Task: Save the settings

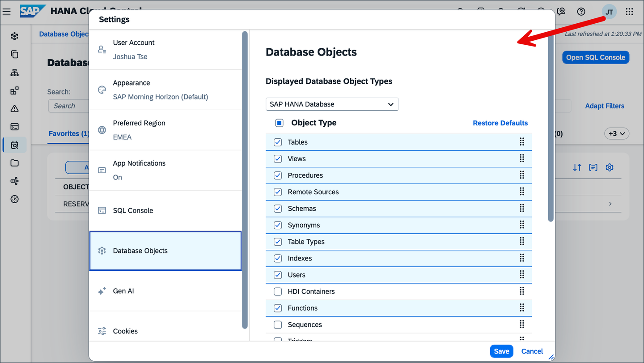Action: [x=501, y=351]
